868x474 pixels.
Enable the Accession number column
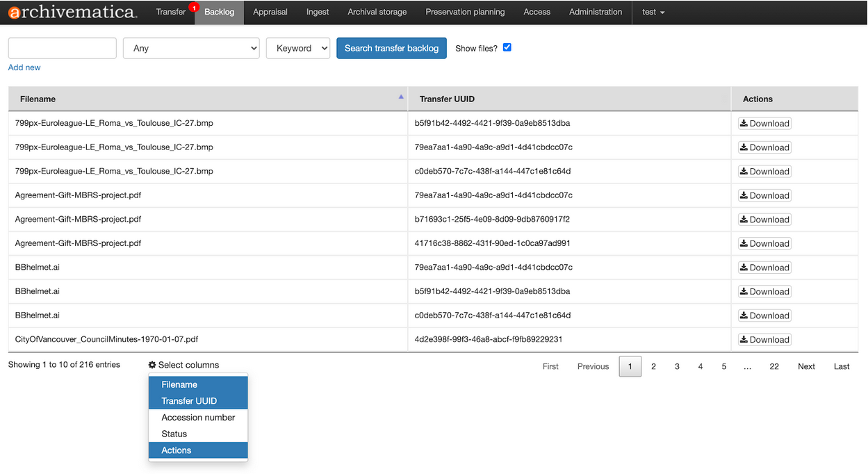(197, 417)
